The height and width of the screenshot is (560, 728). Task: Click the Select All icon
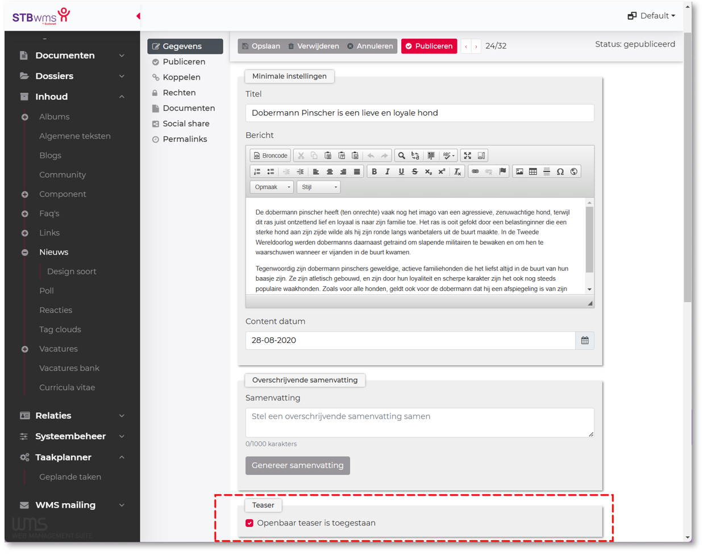point(431,156)
